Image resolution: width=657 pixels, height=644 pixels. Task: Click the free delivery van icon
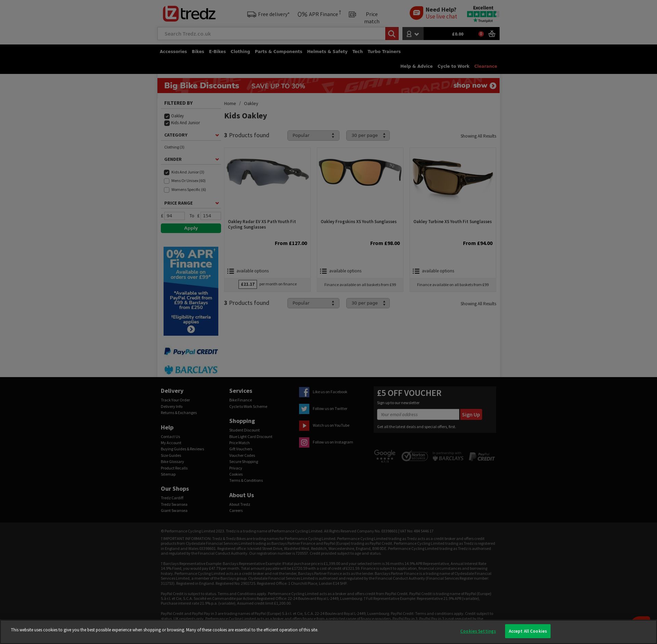pyautogui.click(x=252, y=14)
